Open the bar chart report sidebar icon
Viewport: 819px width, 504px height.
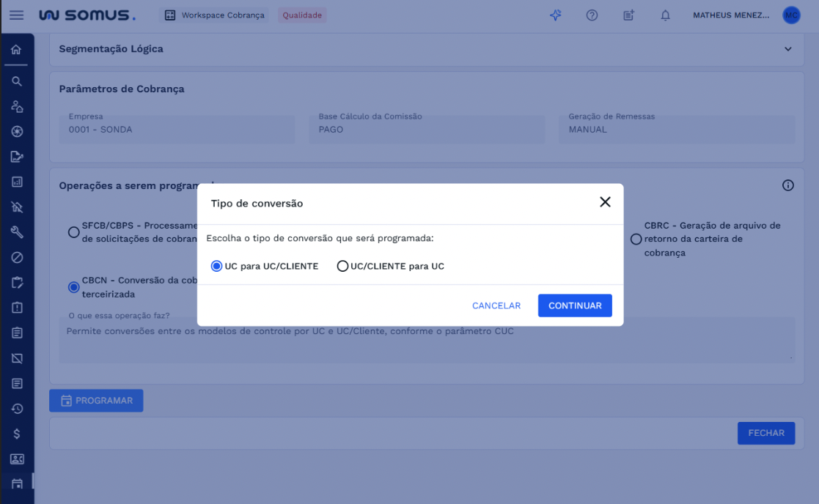pyautogui.click(x=17, y=182)
